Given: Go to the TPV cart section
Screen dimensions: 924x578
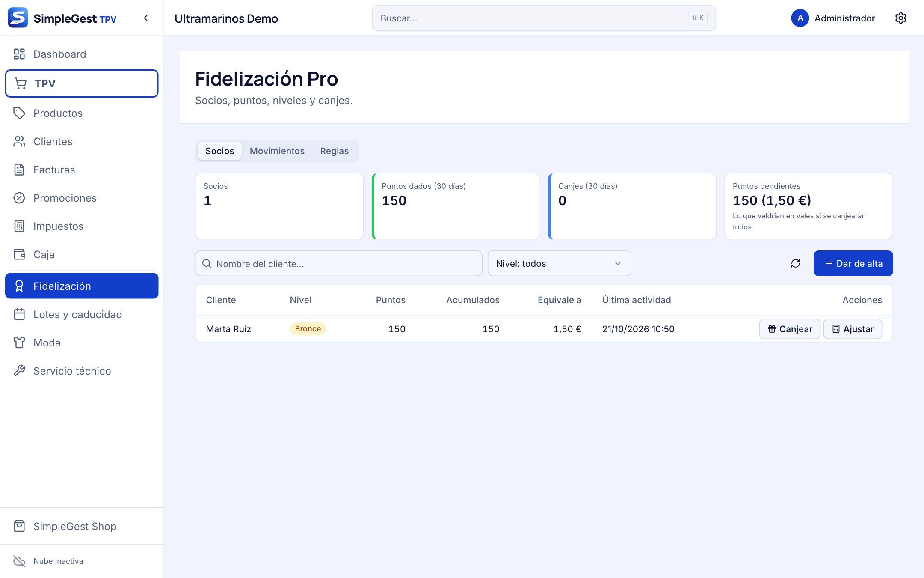Looking at the screenshot, I should 82,83.
